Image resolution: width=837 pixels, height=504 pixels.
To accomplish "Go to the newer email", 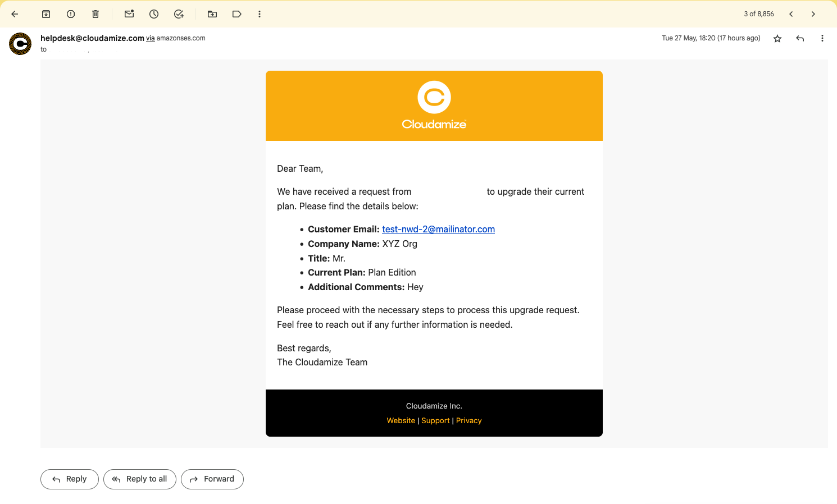I will tap(791, 14).
